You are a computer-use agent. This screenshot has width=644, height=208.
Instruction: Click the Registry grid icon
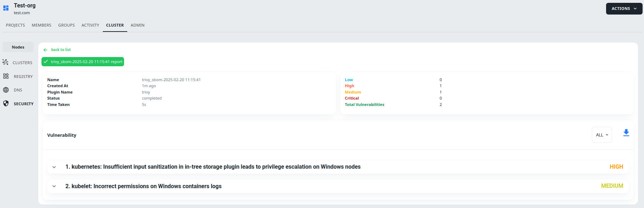pos(6,76)
